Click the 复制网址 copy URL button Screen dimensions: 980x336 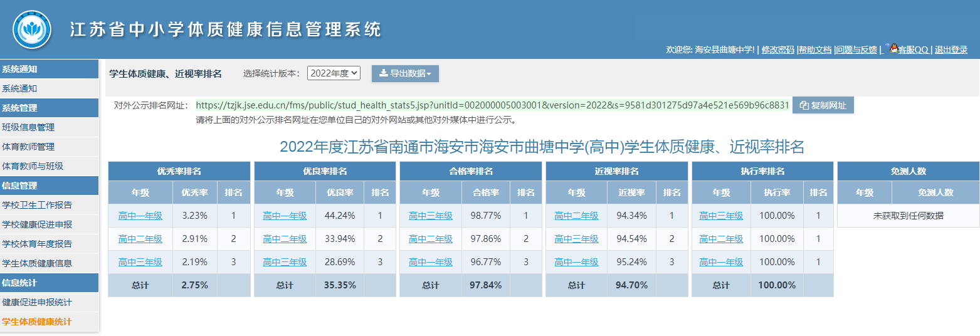pyautogui.click(x=823, y=105)
